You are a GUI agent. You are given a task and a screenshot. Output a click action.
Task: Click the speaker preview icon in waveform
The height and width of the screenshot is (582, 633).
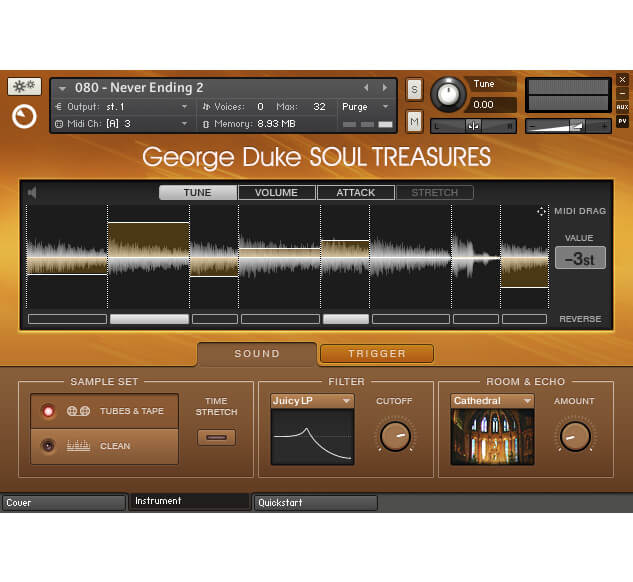[32, 193]
